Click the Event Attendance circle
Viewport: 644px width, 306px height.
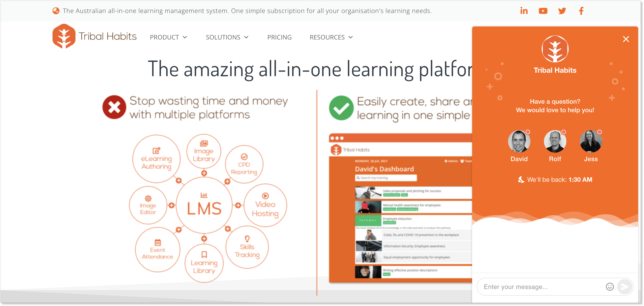click(x=157, y=249)
